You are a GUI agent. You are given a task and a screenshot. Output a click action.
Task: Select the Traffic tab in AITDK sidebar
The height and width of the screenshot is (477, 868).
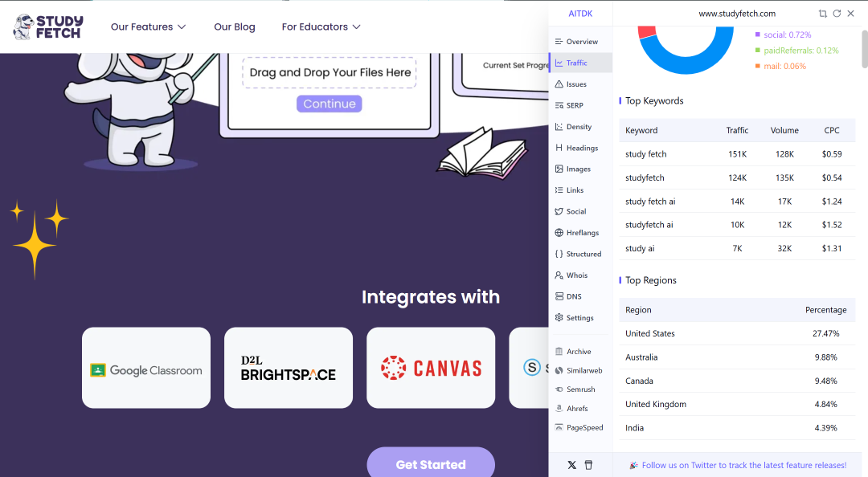[x=580, y=63]
